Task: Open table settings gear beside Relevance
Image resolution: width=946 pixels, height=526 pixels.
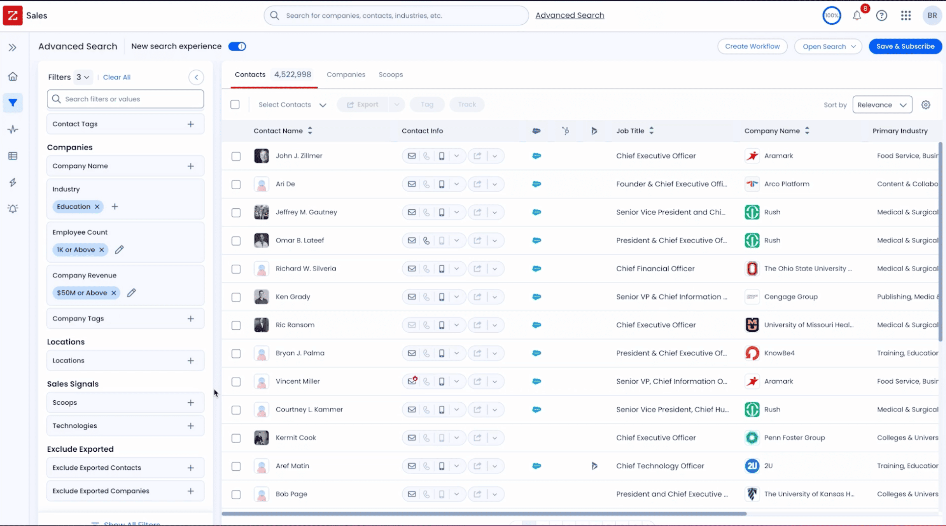Action: [x=925, y=105]
